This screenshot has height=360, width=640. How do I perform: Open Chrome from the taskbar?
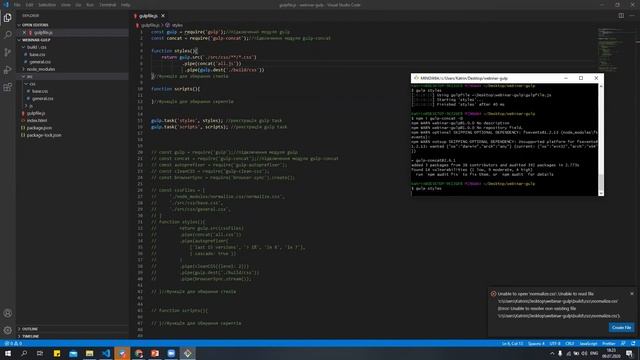tap(139, 353)
